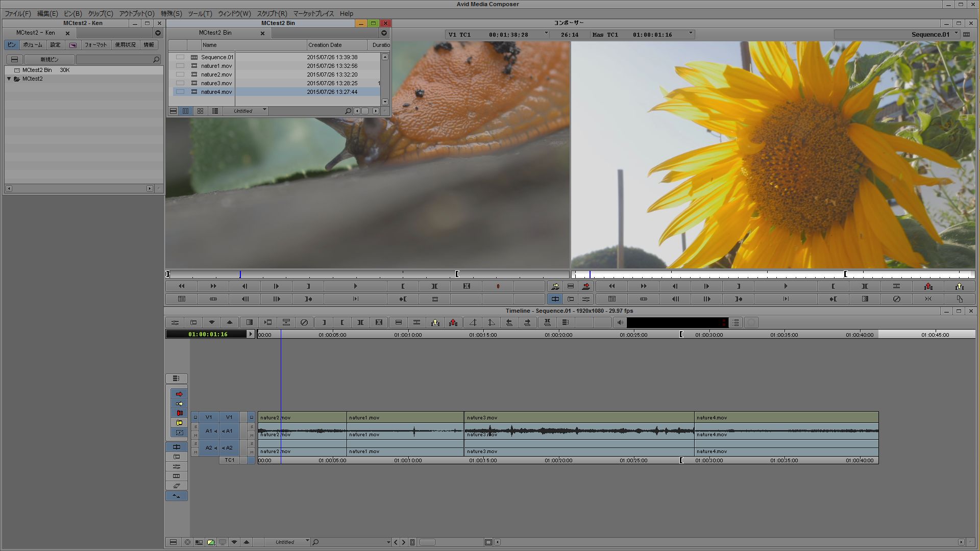The image size is (980, 551).
Task: Click Remove Effect icon in record toolbar
Action: 896,299
